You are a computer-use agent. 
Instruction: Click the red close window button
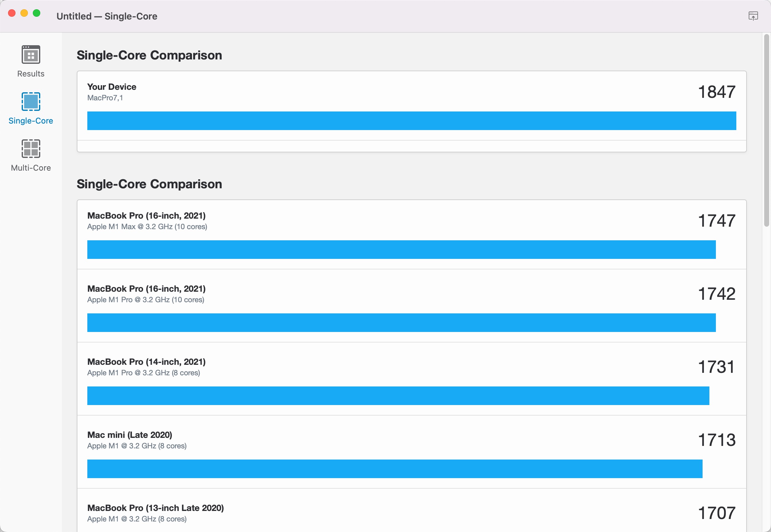tap(12, 13)
